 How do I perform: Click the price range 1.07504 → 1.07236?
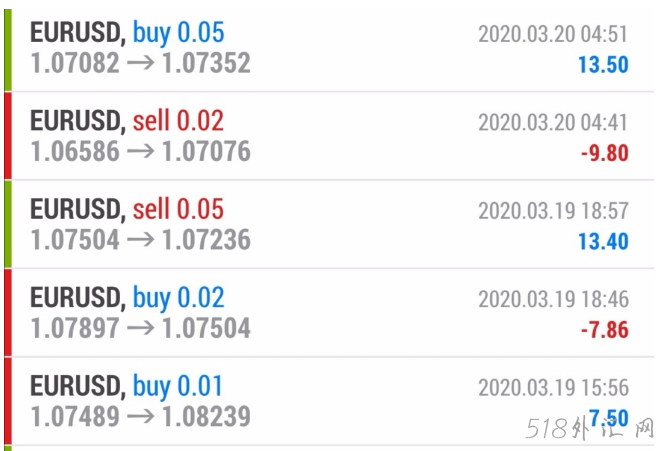140,240
